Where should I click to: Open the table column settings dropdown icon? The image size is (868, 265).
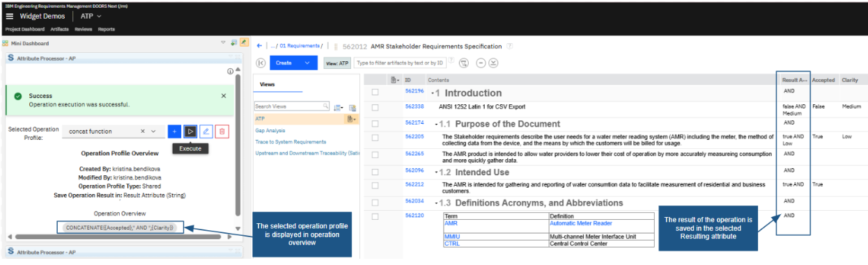tap(395, 80)
